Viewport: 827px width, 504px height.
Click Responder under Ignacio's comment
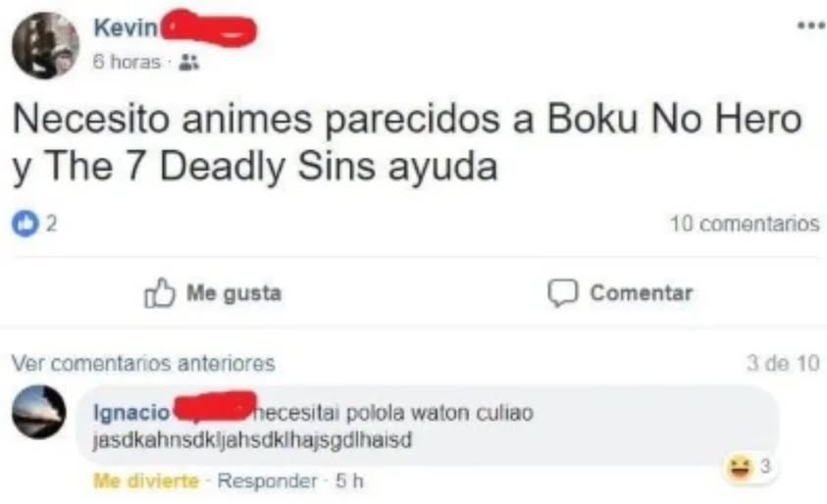268,480
